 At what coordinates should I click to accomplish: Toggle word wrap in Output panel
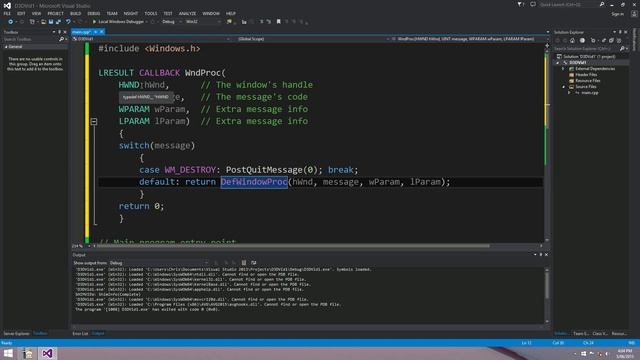(253, 263)
